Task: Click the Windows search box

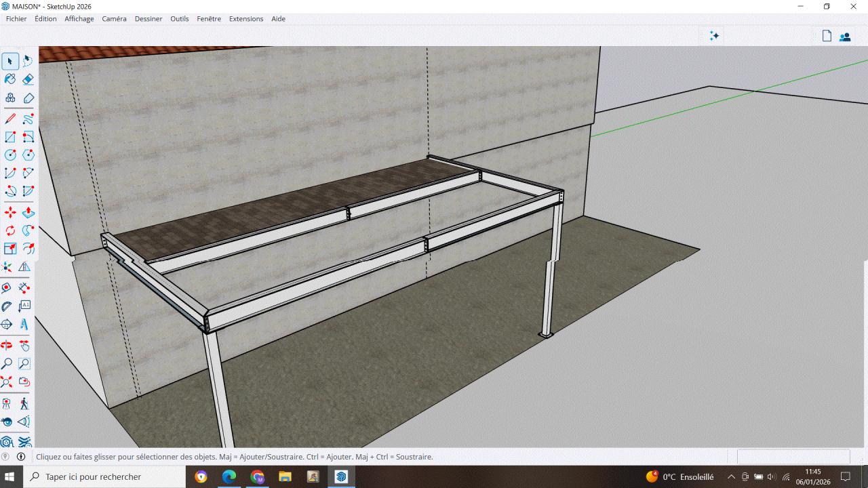Action: click(x=102, y=477)
